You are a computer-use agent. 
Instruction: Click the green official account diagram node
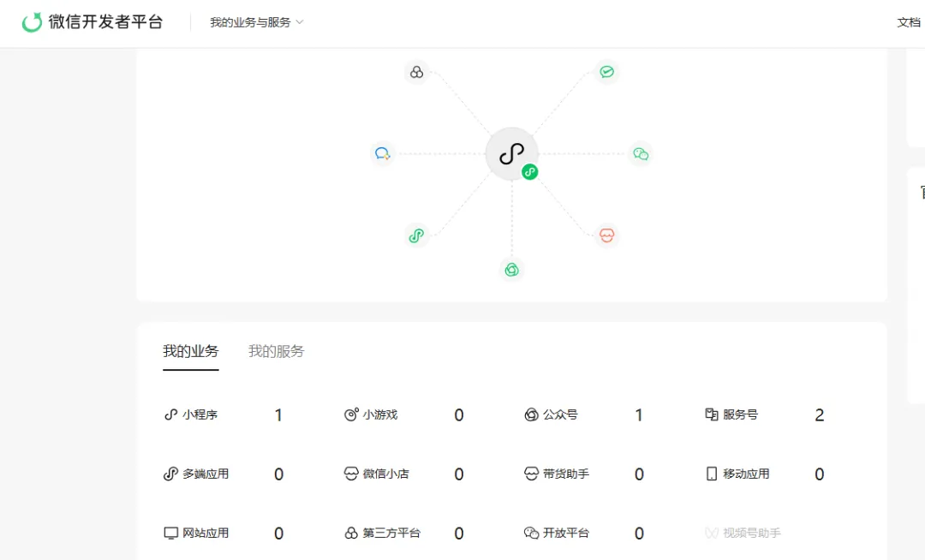(x=511, y=270)
